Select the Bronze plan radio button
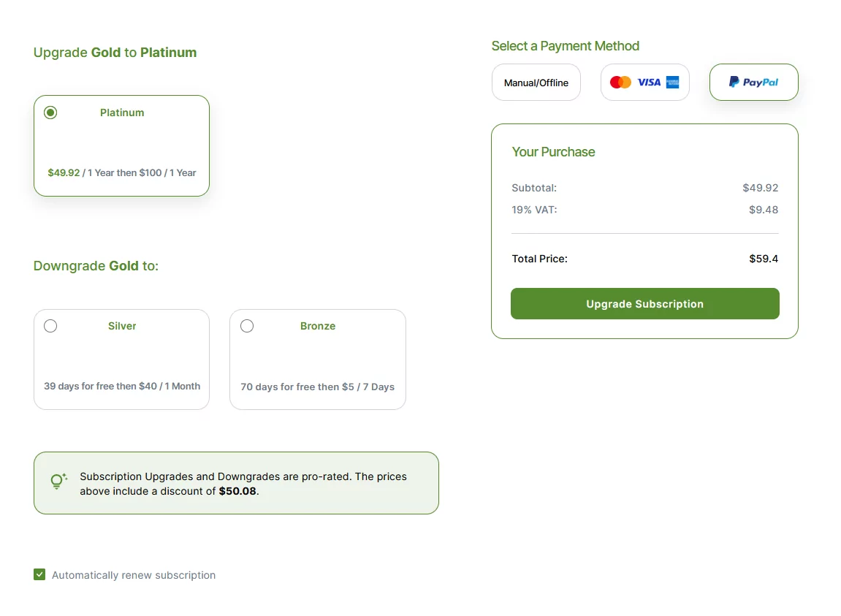Image resolution: width=841 pixels, height=616 pixels. pyautogui.click(x=247, y=326)
